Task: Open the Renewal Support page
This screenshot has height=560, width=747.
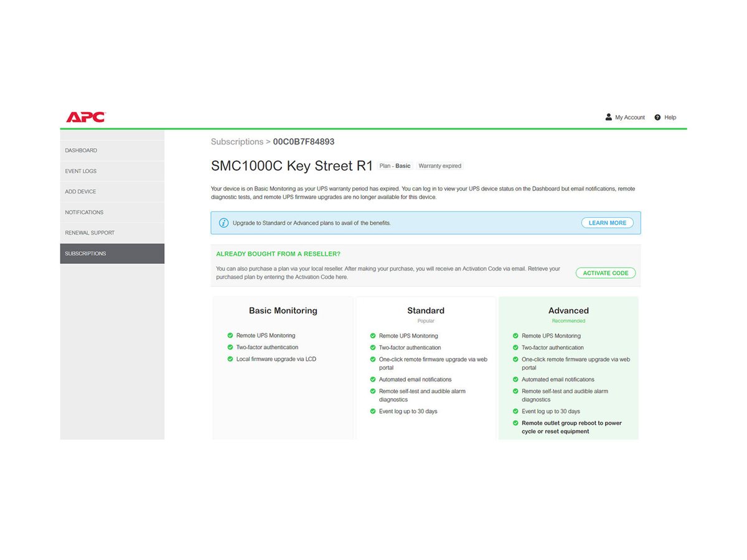Action: (x=90, y=233)
